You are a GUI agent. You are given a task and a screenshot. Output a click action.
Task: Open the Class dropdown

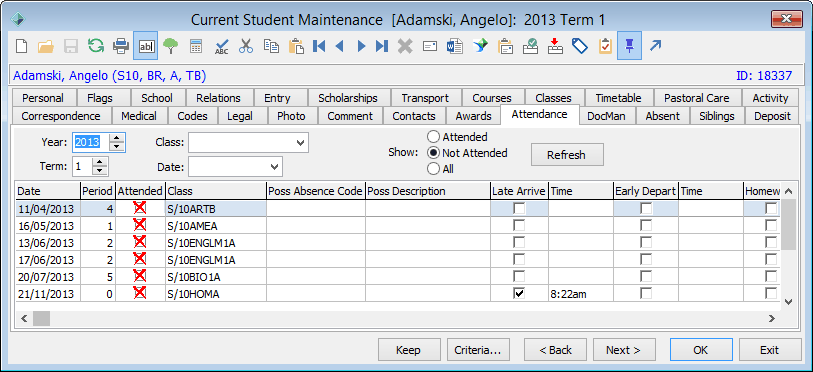click(x=300, y=143)
